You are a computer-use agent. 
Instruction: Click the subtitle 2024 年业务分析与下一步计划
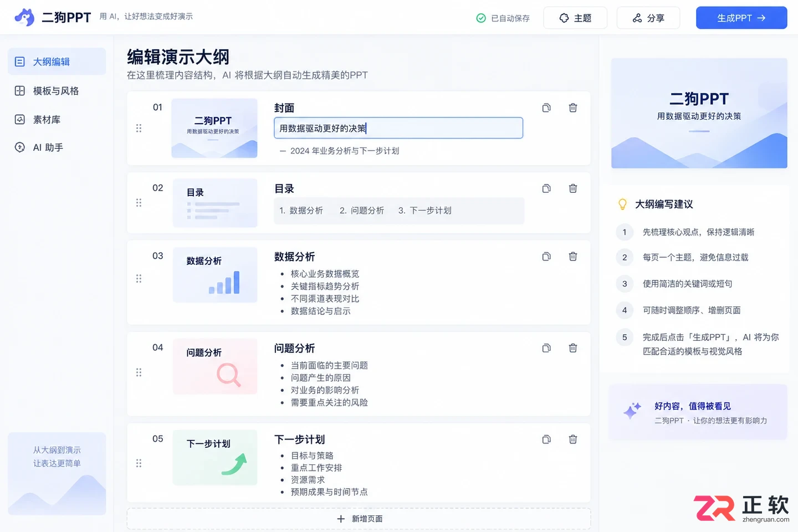(x=345, y=151)
